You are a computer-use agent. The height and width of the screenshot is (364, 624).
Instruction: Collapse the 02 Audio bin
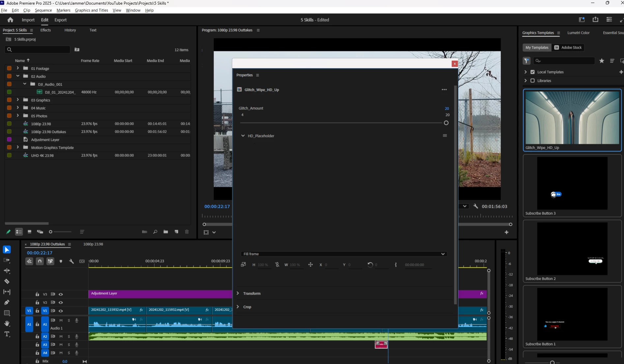pyautogui.click(x=18, y=76)
